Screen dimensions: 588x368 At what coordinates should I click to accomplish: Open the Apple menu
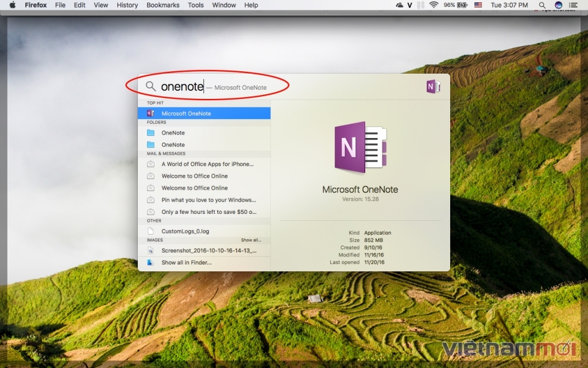coord(13,5)
